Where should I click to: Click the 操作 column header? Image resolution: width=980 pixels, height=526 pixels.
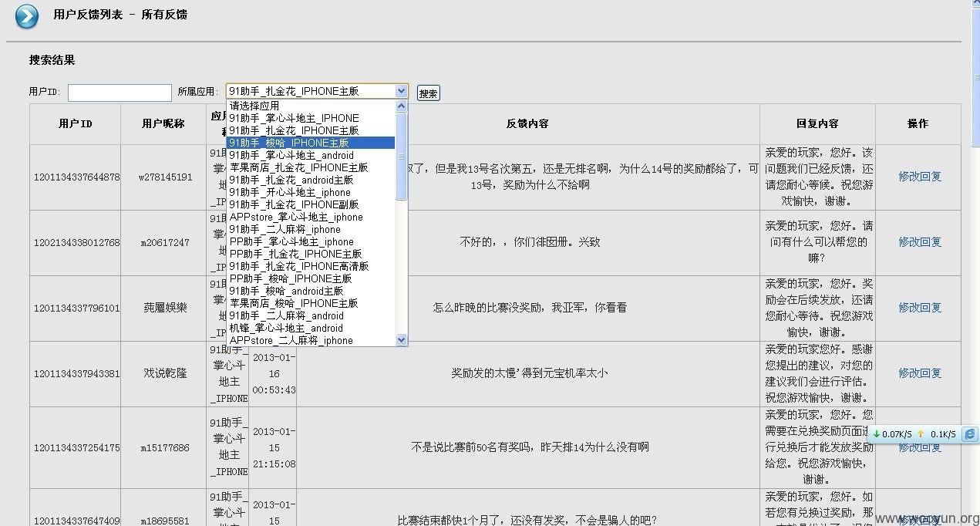pos(918,123)
